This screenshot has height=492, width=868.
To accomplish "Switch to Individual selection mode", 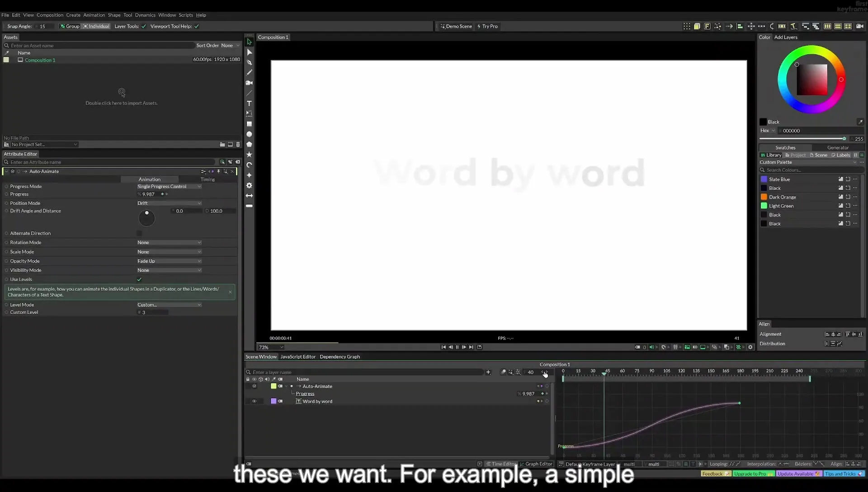I will coord(96,26).
